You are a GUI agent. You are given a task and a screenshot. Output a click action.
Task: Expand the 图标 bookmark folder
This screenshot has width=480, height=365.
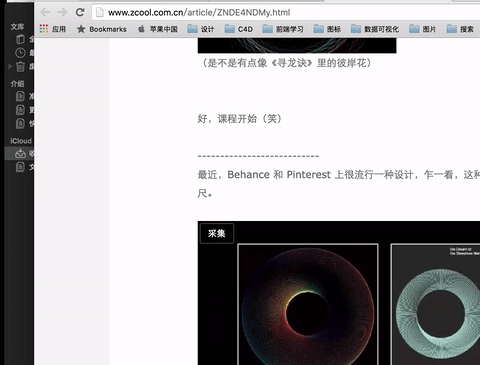(327, 29)
